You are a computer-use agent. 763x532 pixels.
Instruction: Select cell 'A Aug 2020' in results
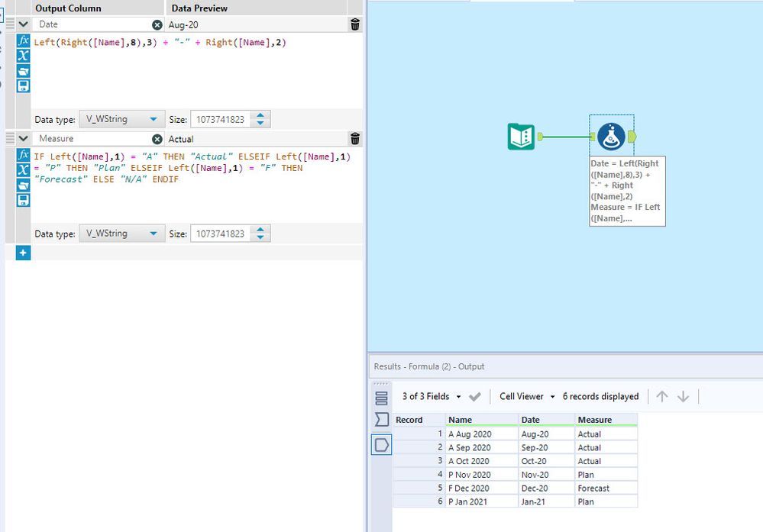482,434
